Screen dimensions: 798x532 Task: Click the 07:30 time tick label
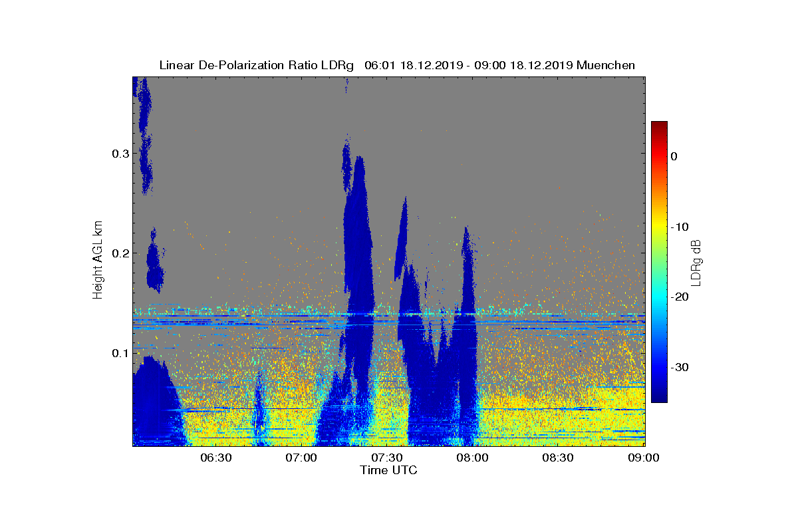tap(387, 458)
